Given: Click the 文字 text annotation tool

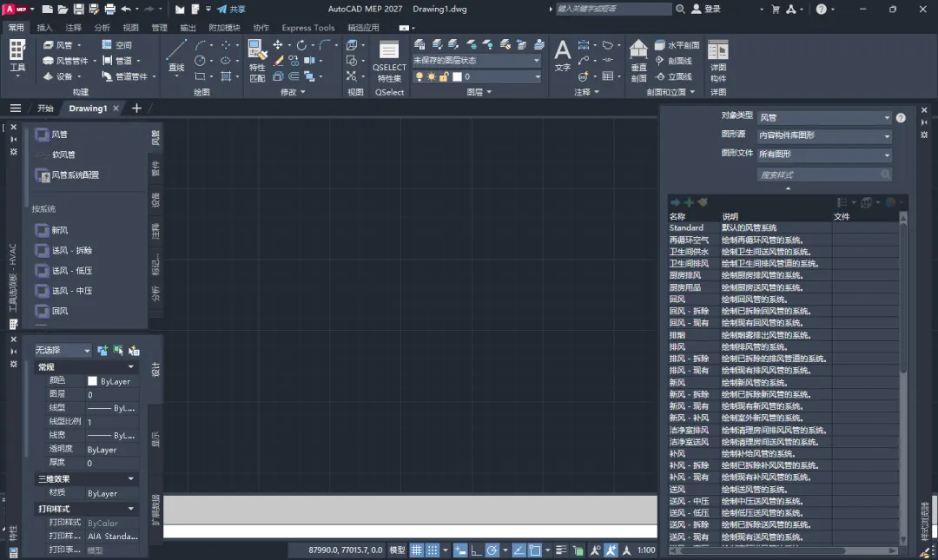Looking at the screenshot, I should (x=562, y=55).
